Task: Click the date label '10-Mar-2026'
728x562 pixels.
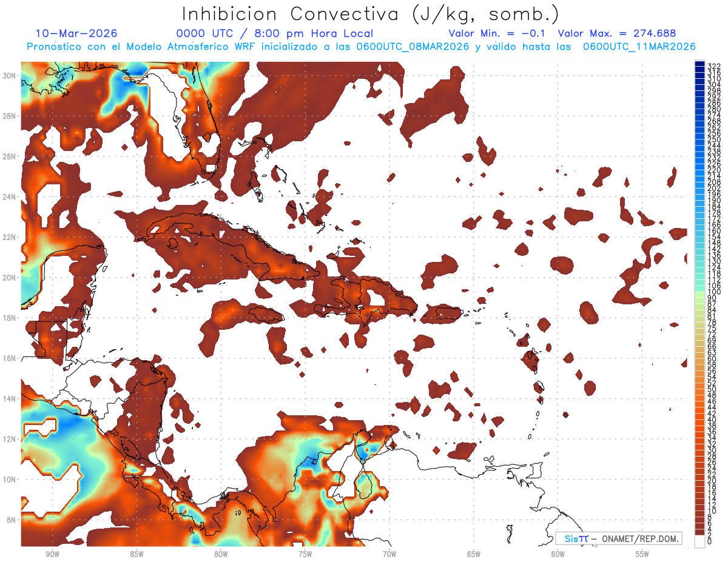Action: [76, 33]
